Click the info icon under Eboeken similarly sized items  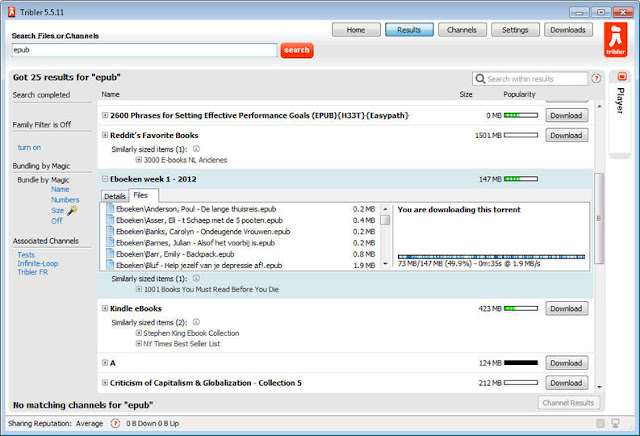(196, 278)
